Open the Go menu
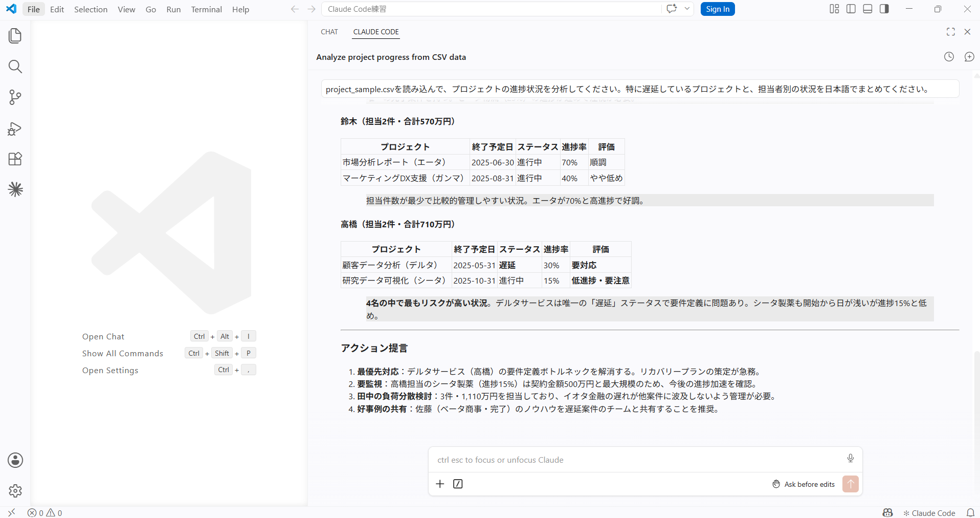 (x=151, y=9)
